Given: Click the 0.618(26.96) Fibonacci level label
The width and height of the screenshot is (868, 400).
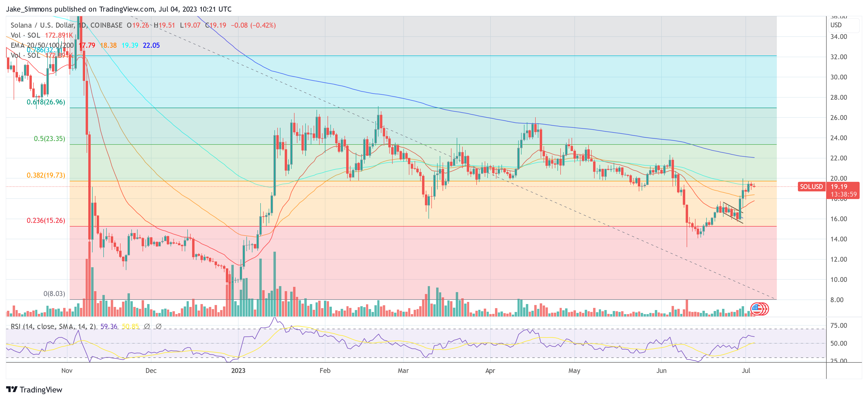Looking at the screenshot, I should [46, 102].
